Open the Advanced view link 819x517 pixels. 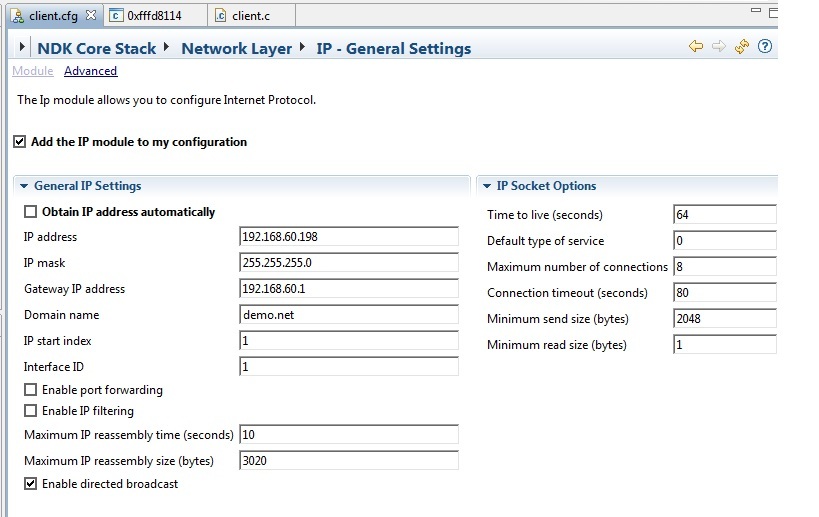click(x=90, y=71)
